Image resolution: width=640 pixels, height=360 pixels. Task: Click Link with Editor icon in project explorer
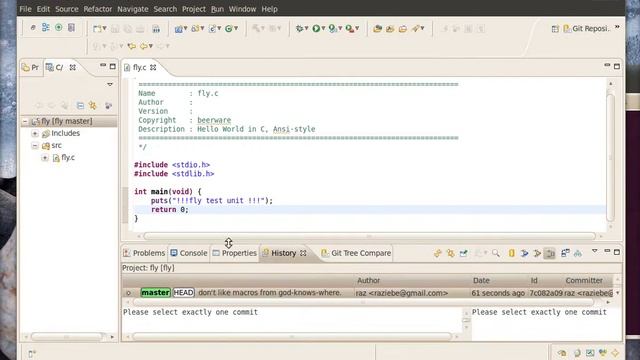[x=93, y=106]
